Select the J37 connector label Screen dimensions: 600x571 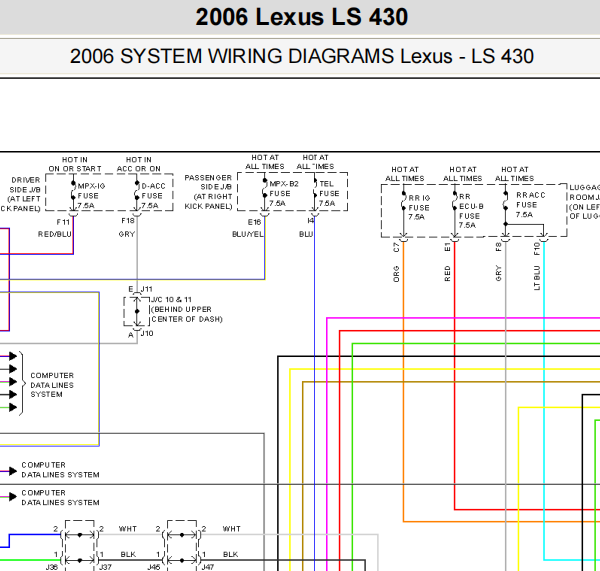[x=105, y=567]
